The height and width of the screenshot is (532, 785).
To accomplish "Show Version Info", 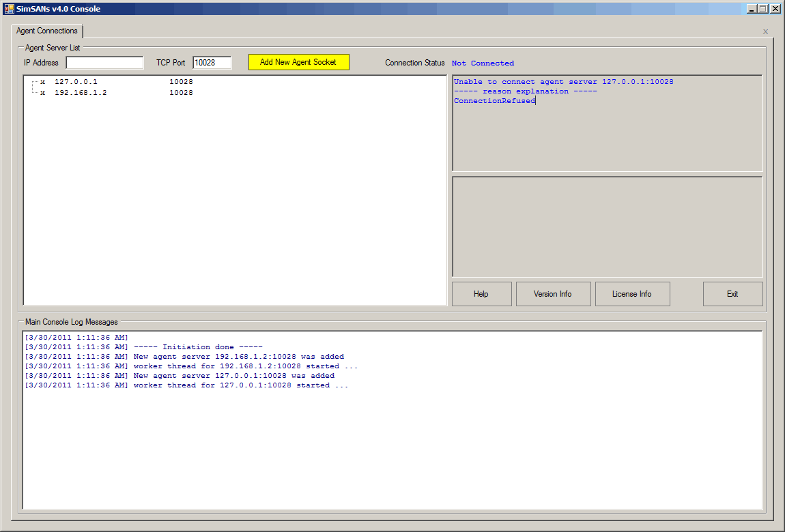I will click(552, 294).
